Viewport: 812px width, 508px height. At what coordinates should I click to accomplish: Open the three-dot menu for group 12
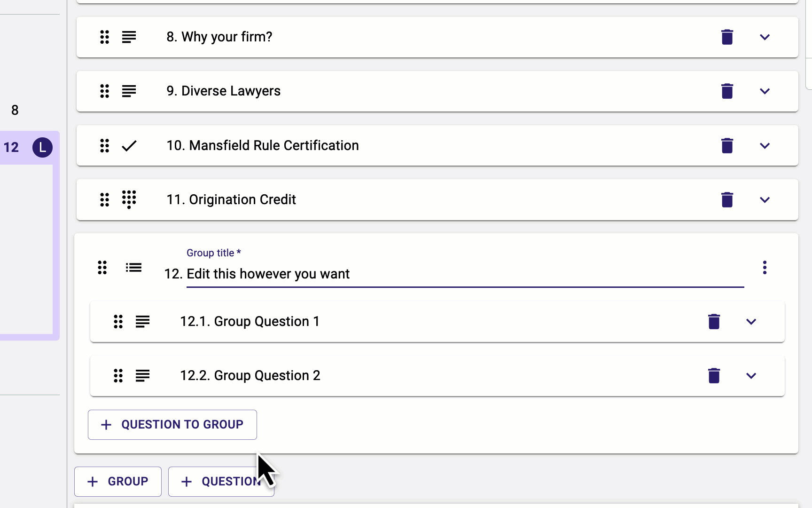click(765, 267)
